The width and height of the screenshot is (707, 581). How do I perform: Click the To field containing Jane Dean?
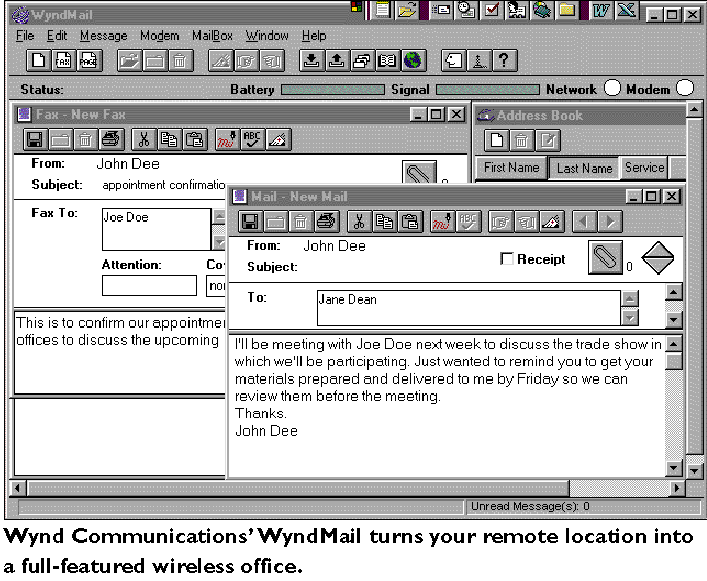pyautogui.click(x=468, y=308)
